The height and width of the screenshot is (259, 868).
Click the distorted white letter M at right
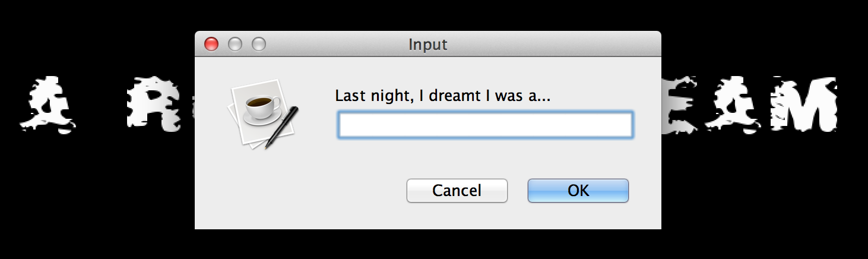(803, 103)
